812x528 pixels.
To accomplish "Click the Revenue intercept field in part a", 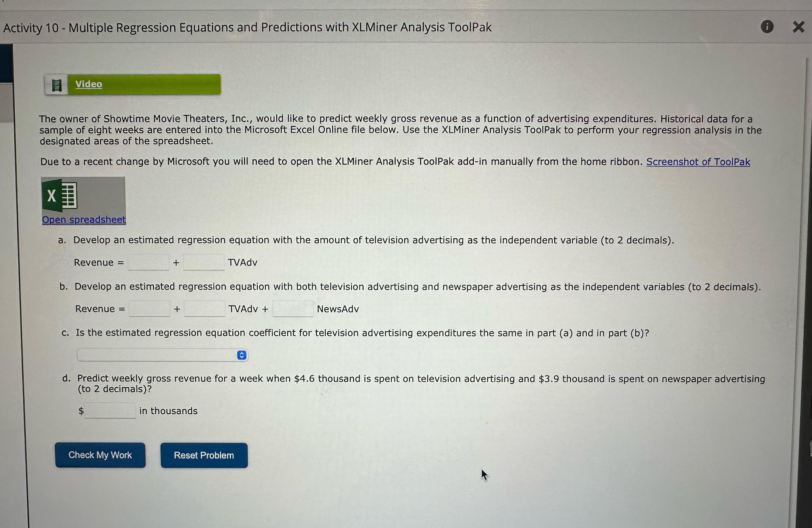I will (148, 262).
